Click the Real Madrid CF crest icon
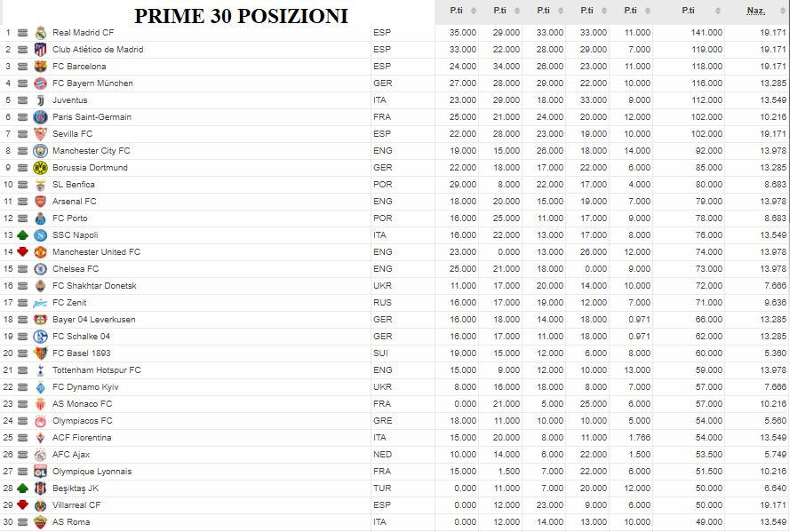Viewport: 790px width, 532px height. (x=40, y=33)
